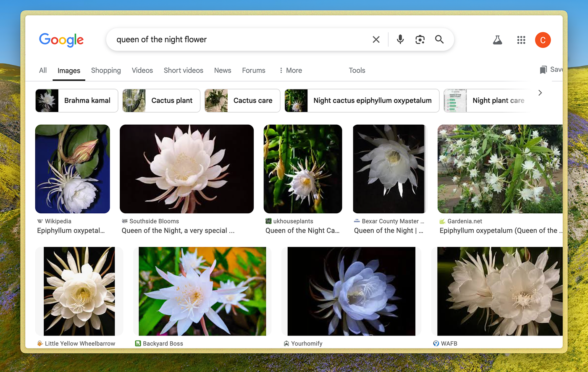
Task: Filter by the Cactus care chip
Action: (x=242, y=100)
